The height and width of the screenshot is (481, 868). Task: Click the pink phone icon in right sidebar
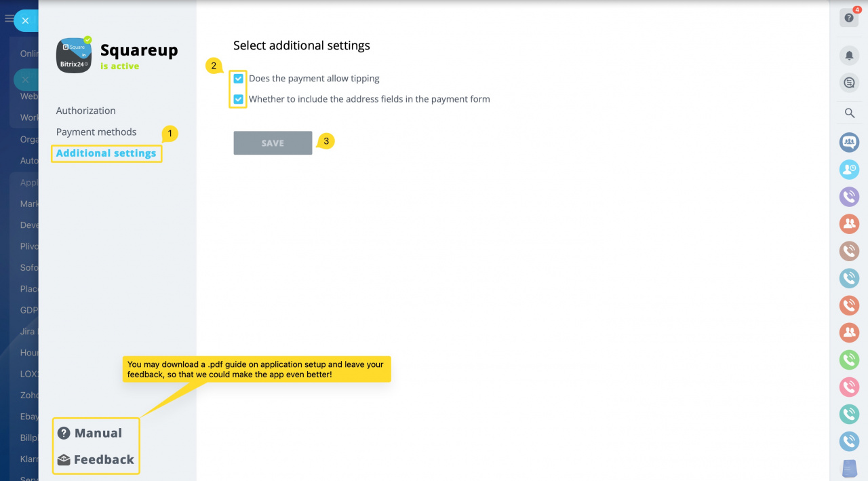point(848,387)
